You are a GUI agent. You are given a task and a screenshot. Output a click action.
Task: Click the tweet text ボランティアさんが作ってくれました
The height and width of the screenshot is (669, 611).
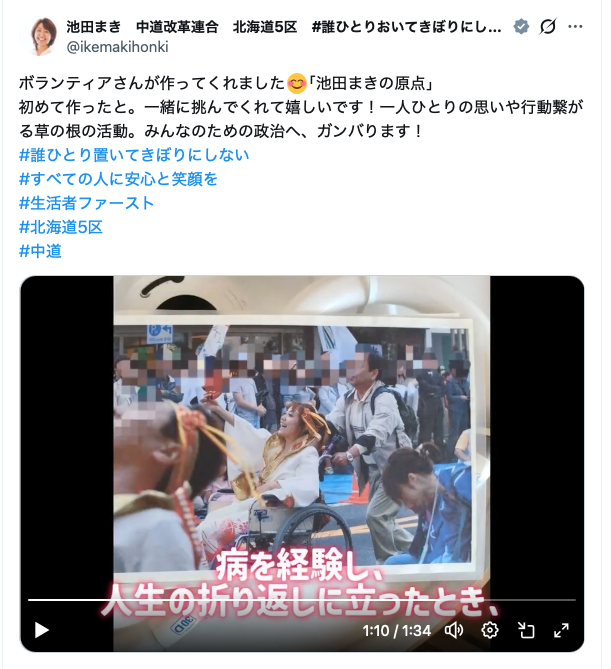pos(151,83)
